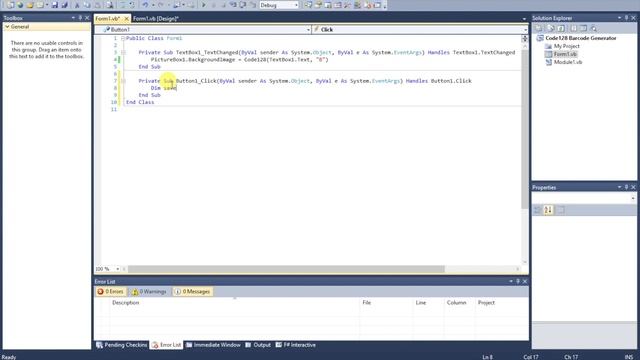Switch to the Form1.vb code tab
The height and width of the screenshot is (360, 640).
(x=108, y=18)
